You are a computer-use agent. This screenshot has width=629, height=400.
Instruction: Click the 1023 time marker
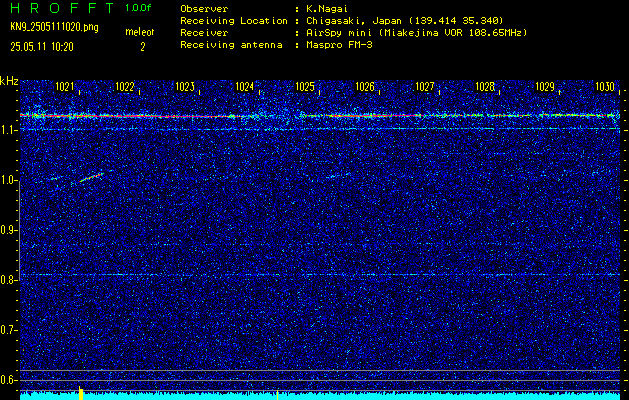[x=185, y=87]
